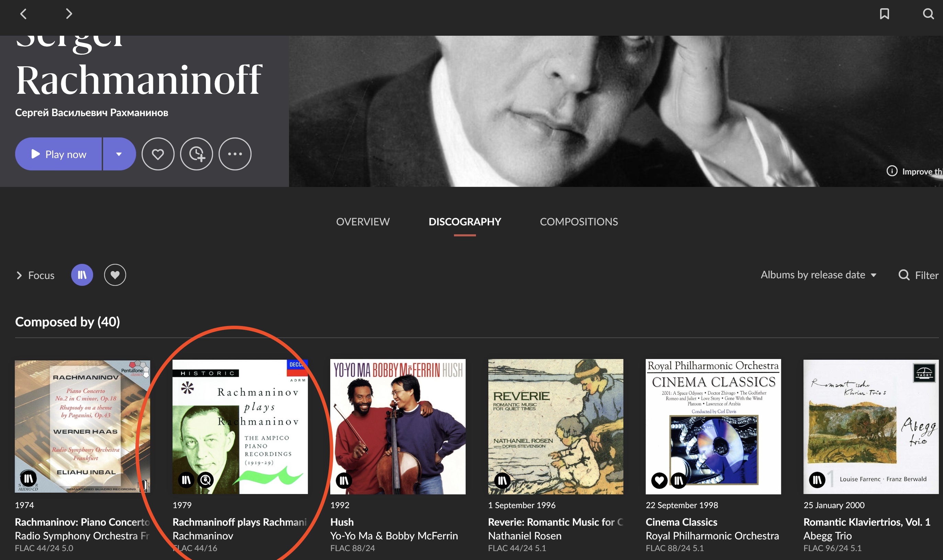The width and height of the screenshot is (943, 560).
Task: Open the three-dots more options menu
Action: 235,154
